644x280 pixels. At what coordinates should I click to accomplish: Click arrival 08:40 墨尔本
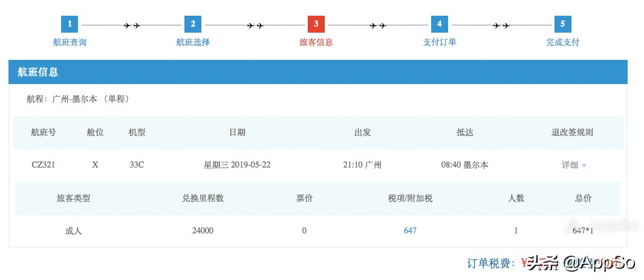[465, 165]
